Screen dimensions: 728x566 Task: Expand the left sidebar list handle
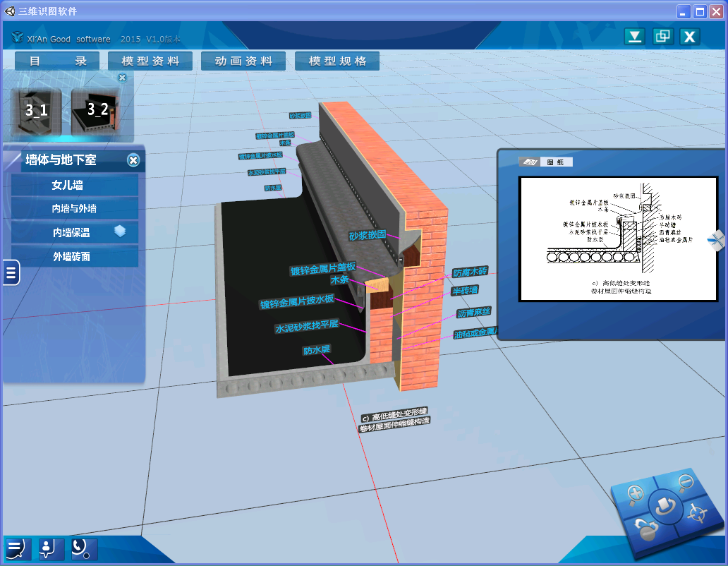pos(10,272)
